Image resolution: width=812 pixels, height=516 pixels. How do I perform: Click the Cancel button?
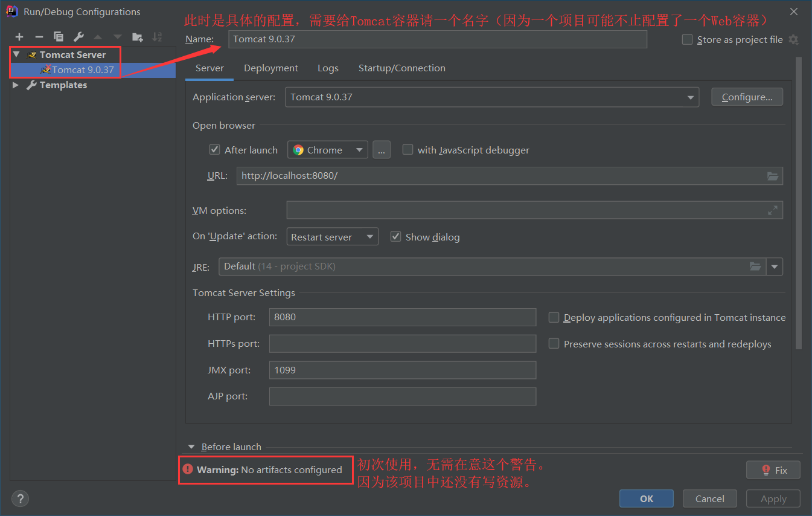709,498
